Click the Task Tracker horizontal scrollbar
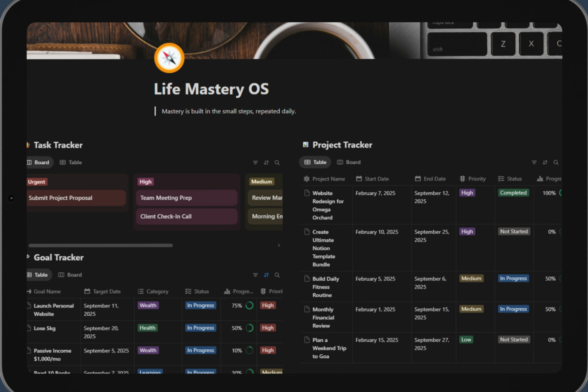 101,245
